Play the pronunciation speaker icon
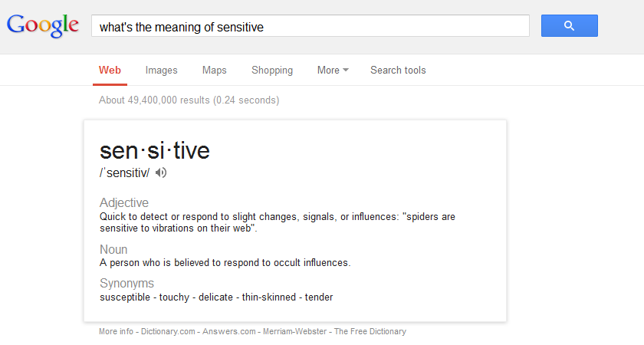 click(x=160, y=172)
